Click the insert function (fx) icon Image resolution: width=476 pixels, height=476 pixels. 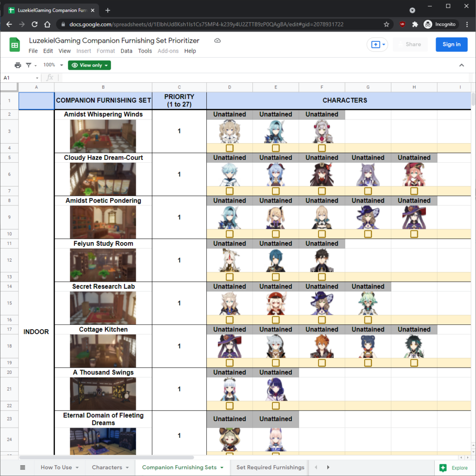pyautogui.click(x=50, y=77)
